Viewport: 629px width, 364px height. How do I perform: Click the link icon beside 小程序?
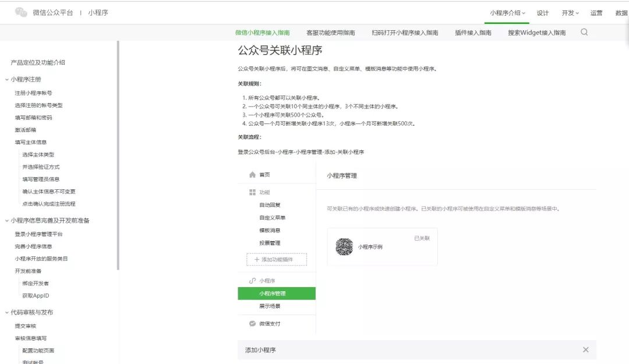point(252,281)
